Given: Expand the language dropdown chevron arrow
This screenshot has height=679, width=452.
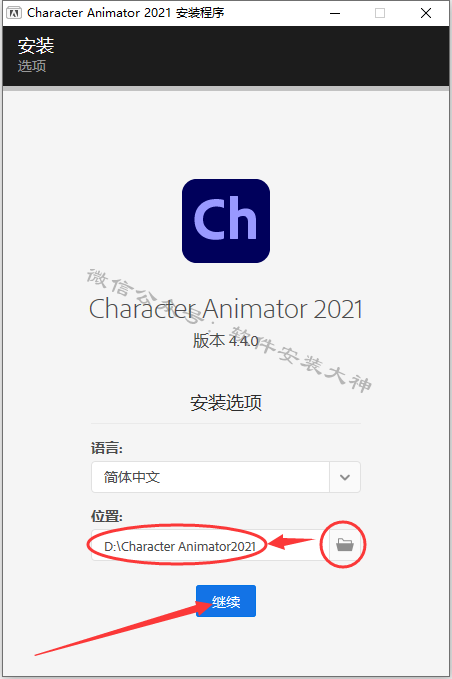Looking at the screenshot, I should pos(345,477).
